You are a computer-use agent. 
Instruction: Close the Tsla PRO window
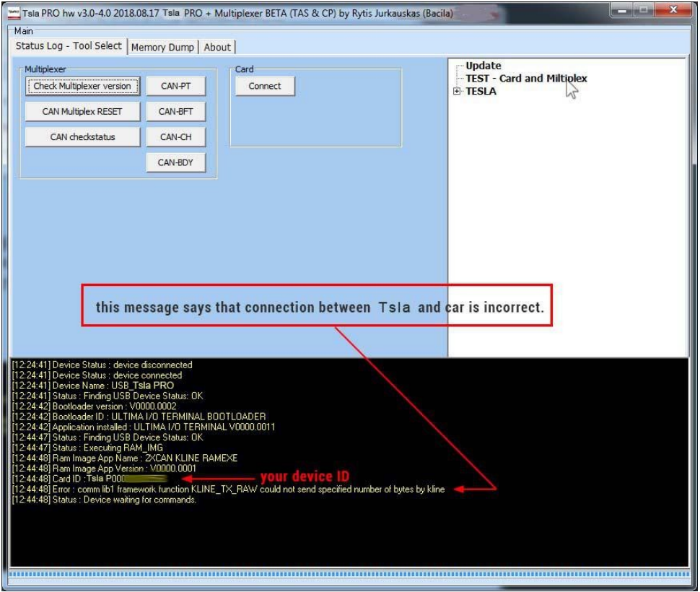tap(674, 10)
